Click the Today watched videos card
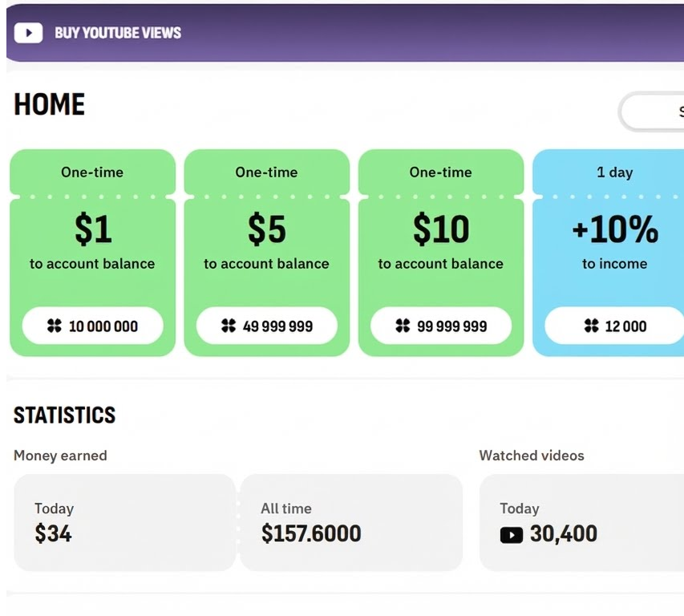The image size is (684, 616). 581,522
